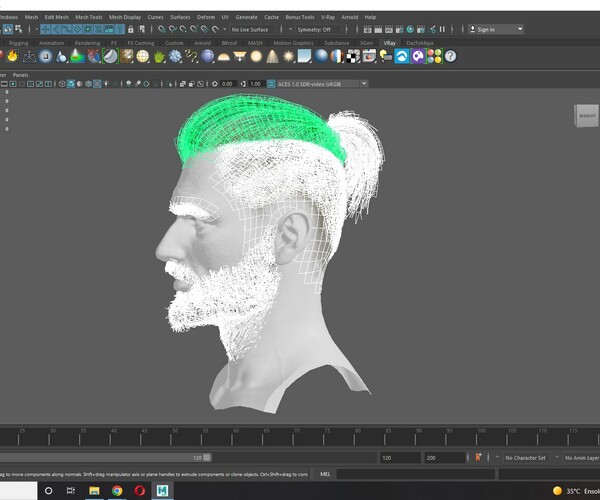Image resolution: width=600 pixels, height=500 pixels.
Task: Toggle snap to points magnet icon
Action: coord(183,29)
